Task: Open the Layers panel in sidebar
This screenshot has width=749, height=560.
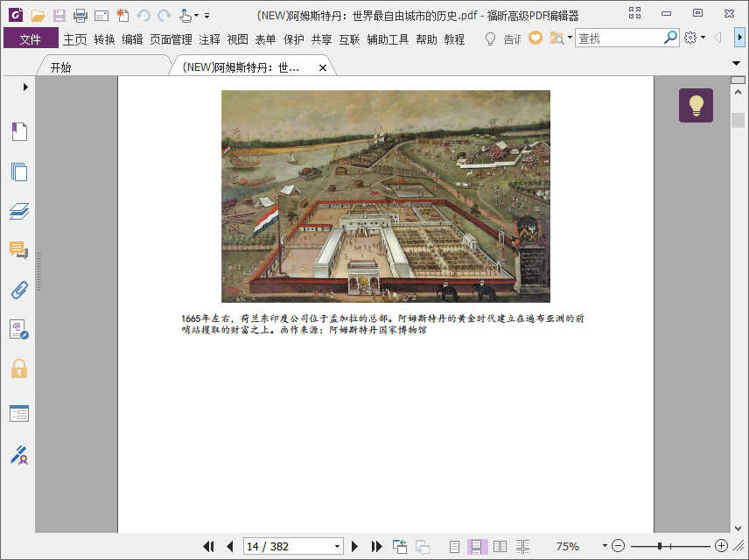Action: 19,211
